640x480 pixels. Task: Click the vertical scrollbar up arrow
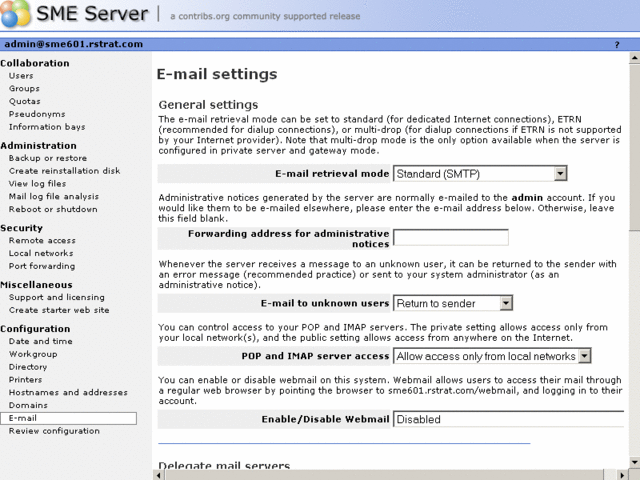point(634,58)
